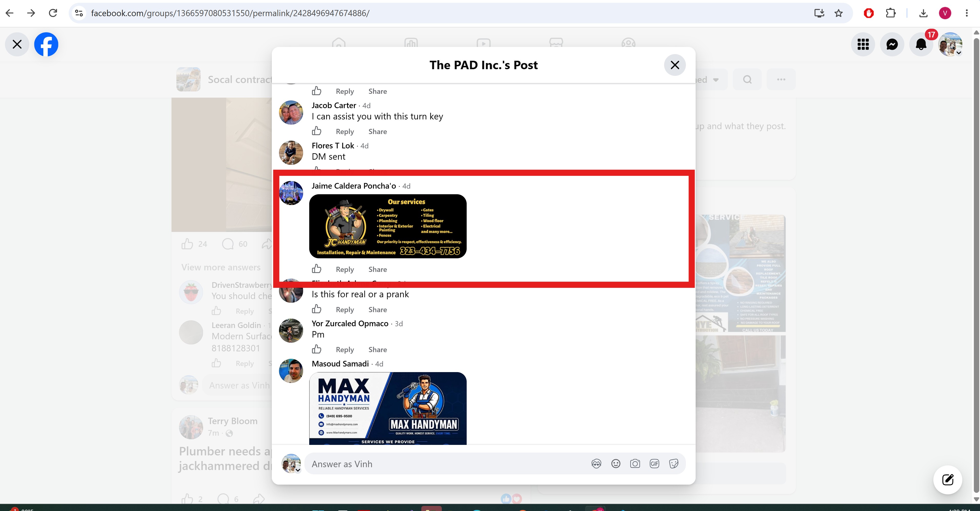Image resolution: width=980 pixels, height=511 pixels.
Task: Open the new message compose icon
Action: [x=948, y=480]
